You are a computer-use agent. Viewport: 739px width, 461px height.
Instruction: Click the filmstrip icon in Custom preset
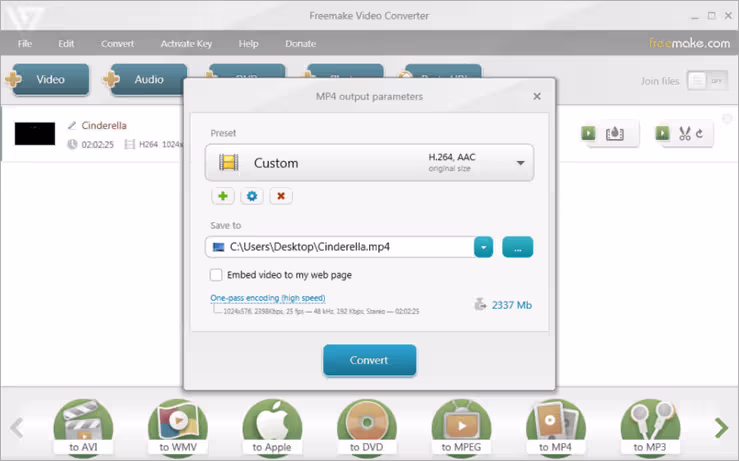(229, 163)
